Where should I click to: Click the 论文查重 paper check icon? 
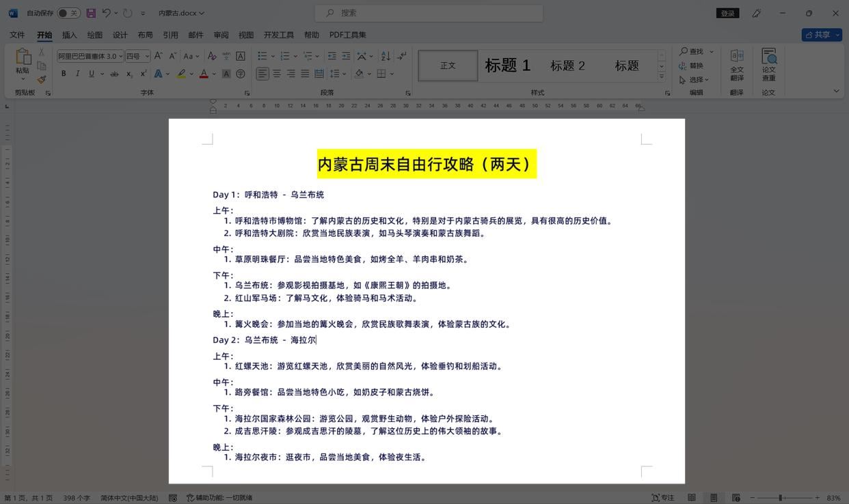point(768,64)
